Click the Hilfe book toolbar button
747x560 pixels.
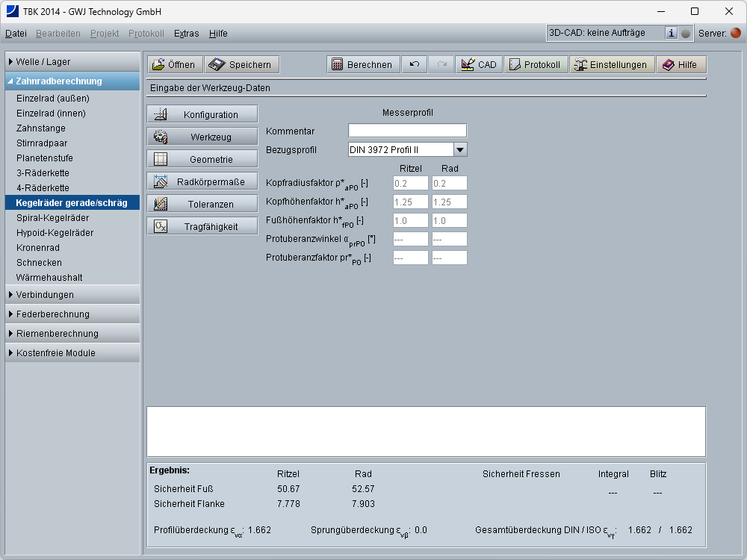pos(680,65)
